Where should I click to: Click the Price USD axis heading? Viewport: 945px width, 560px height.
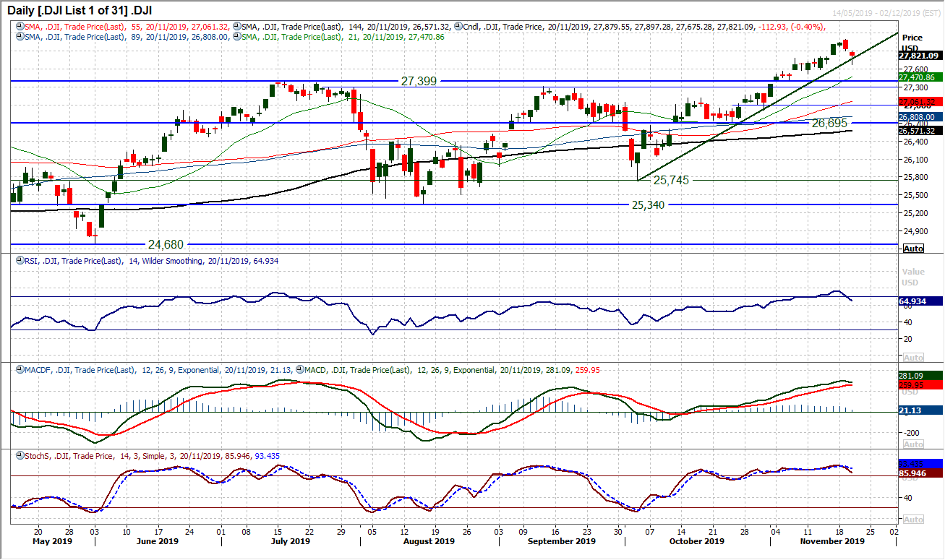click(912, 42)
